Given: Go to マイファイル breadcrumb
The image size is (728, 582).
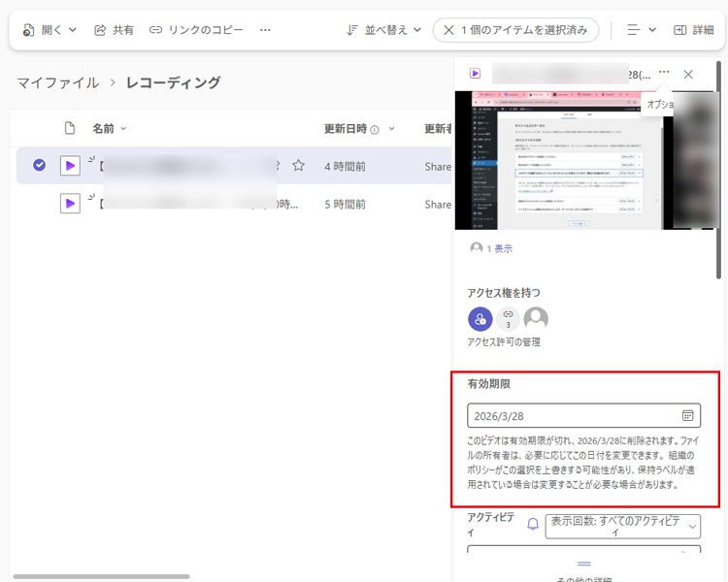Looking at the screenshot, I should (x=58, y=82).
